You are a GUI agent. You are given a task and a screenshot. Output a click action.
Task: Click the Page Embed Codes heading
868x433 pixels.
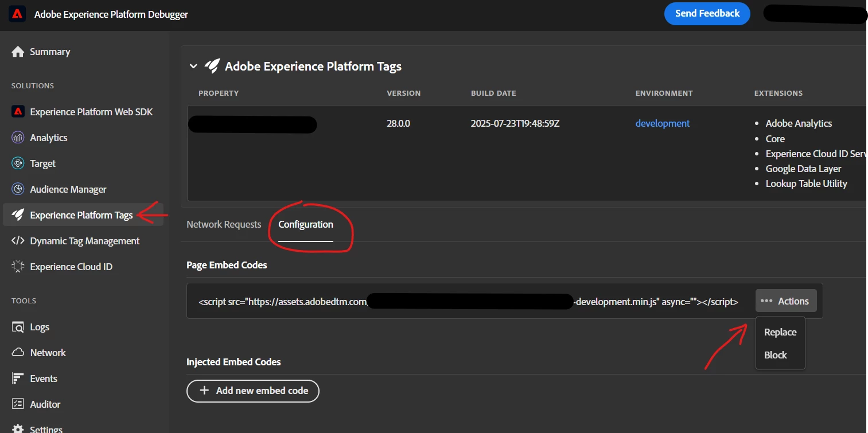click(x=227, y=265)
